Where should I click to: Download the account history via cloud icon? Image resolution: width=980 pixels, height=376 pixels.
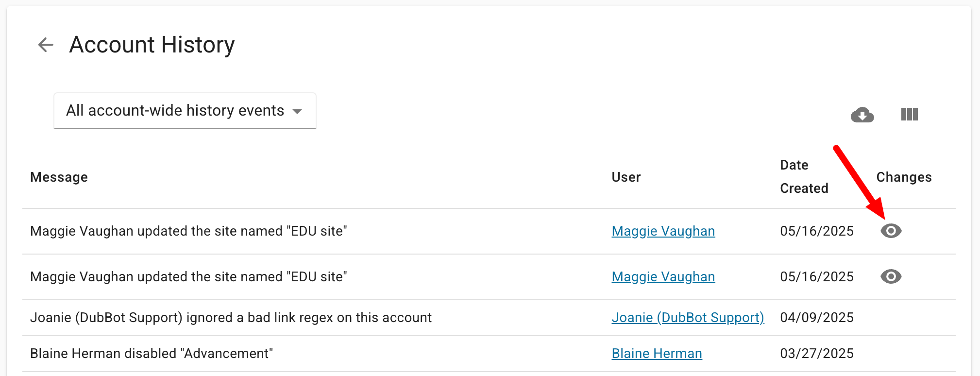[862, 115]
